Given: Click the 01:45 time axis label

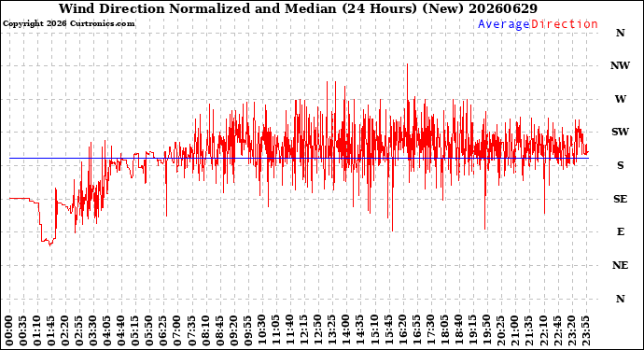Looking at the screenshot, I should [51, 330].
